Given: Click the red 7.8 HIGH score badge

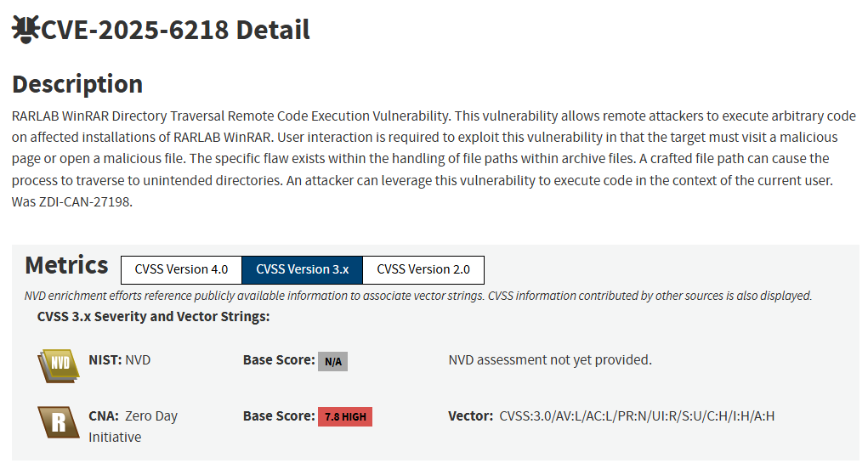Looking at the screenshot, I should (x=345, y=417).
